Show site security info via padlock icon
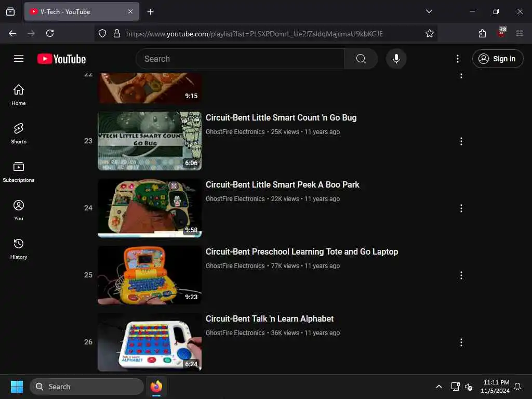 pyautogui.click(x=117, y=33)
